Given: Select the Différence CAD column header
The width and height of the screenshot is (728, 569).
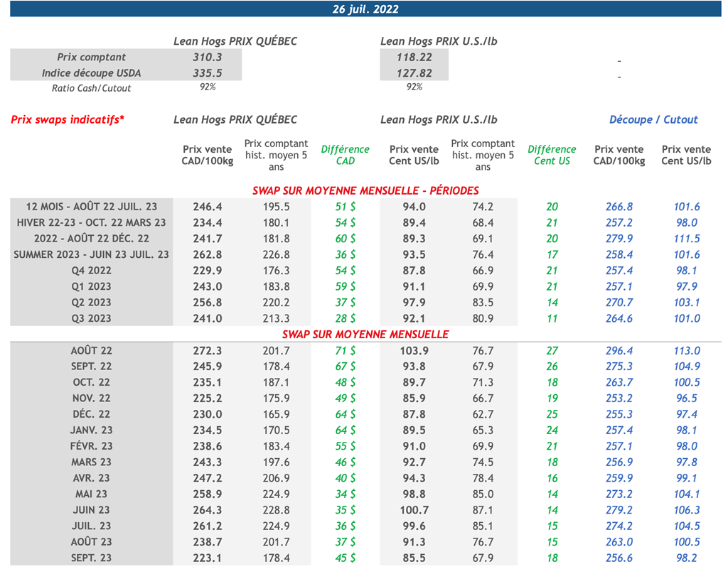Looking at the screenshot, I should pyautogui.click(x=345, y=155).
